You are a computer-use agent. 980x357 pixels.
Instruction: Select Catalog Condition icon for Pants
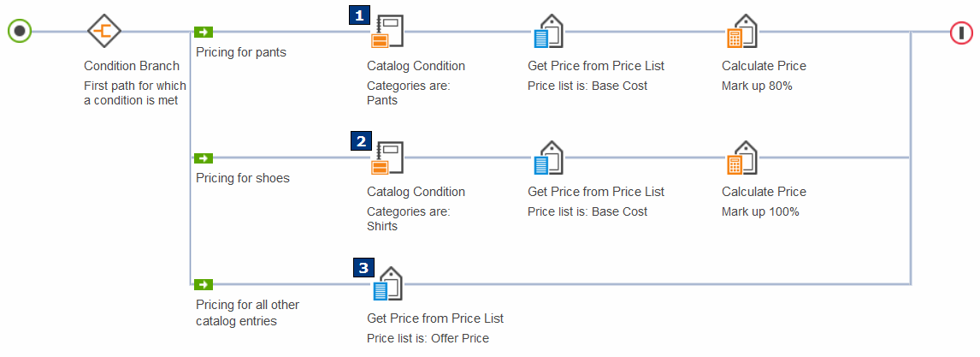coord(387,32)
